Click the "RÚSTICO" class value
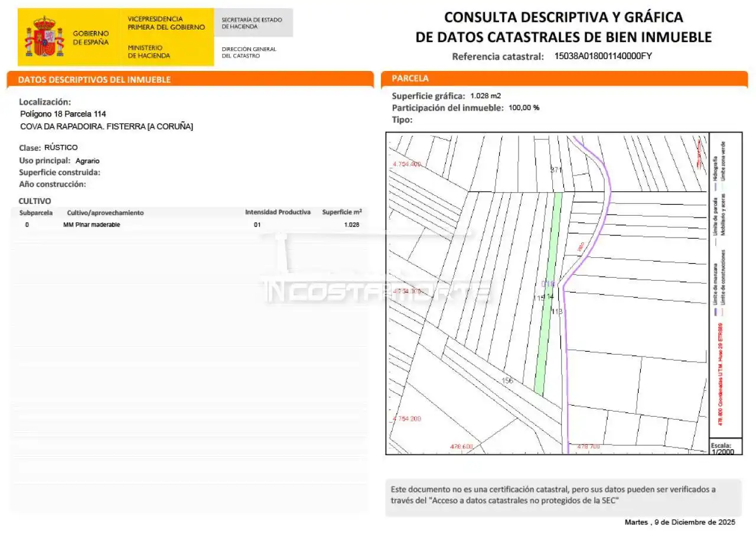Screen dimensions: 756x535 61,147
